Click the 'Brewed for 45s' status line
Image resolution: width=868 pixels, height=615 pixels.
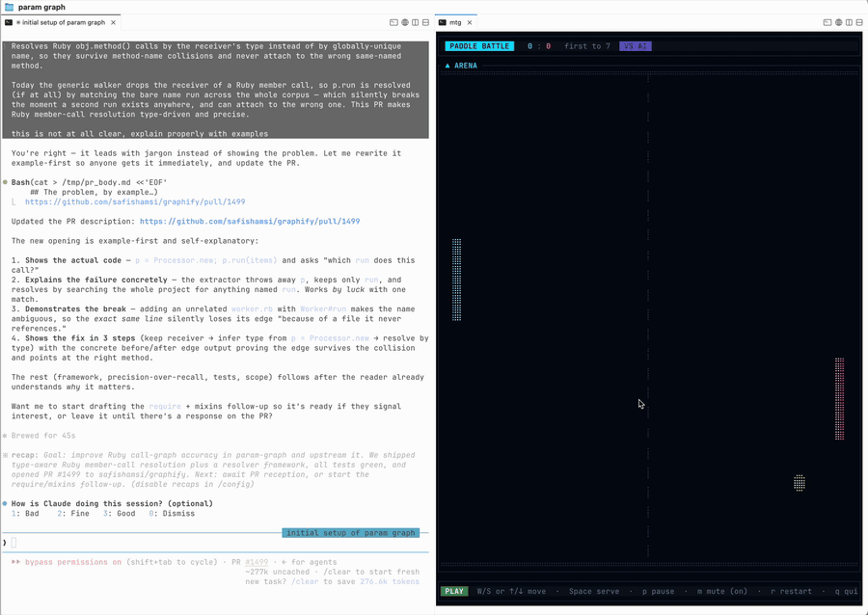43,436
